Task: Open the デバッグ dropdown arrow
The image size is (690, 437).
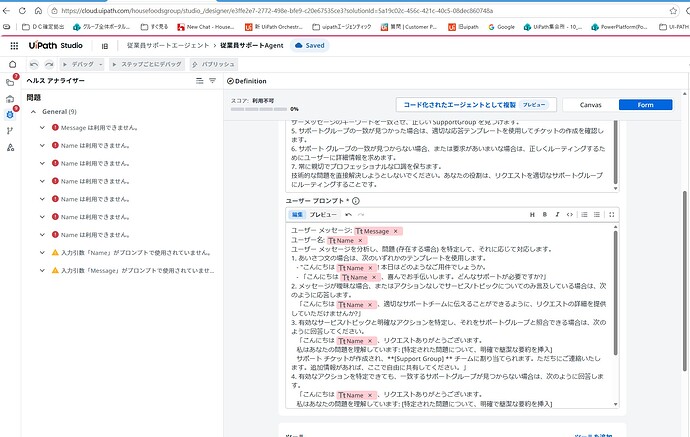Action: pyautogui.click(x=101, y=64)
